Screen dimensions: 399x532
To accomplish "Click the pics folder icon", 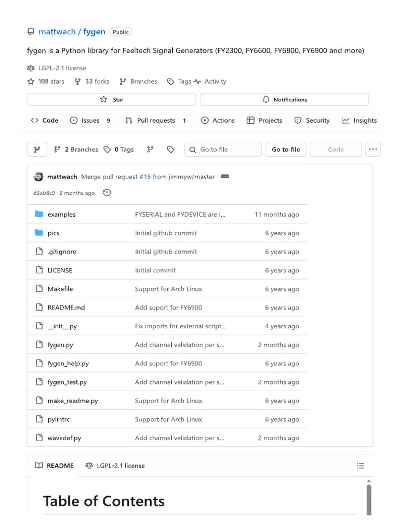I will (x=39, y=233).
